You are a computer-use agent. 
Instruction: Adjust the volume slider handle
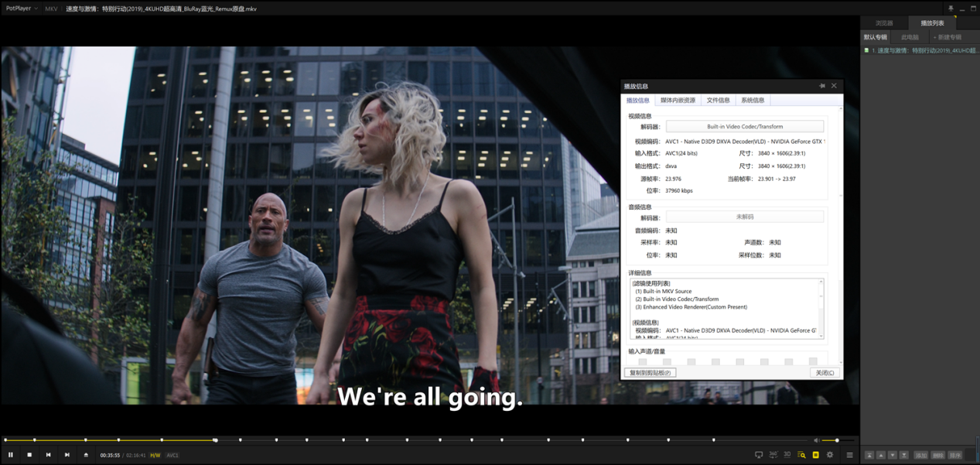pyautogui.click(x=837, y=440)
